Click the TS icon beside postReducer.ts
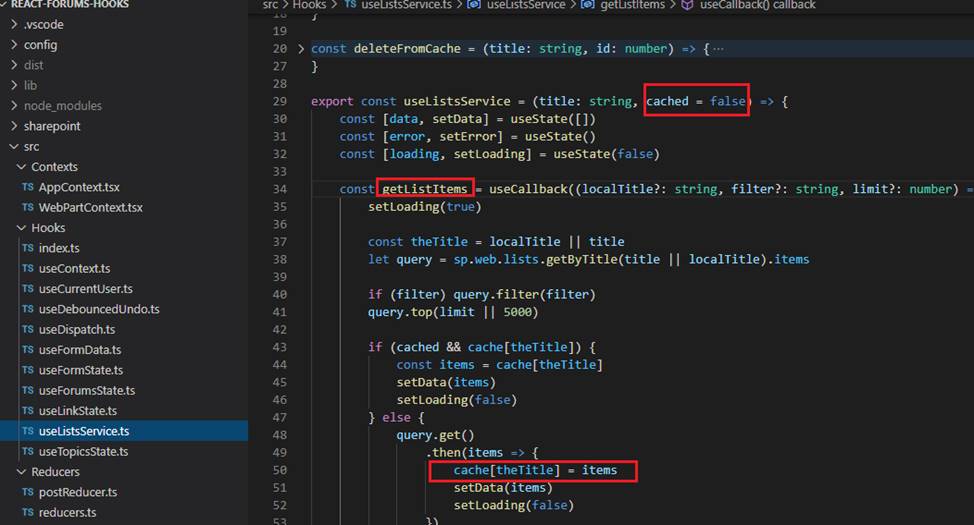Screen dimensions: 974x525 [28, 492]
